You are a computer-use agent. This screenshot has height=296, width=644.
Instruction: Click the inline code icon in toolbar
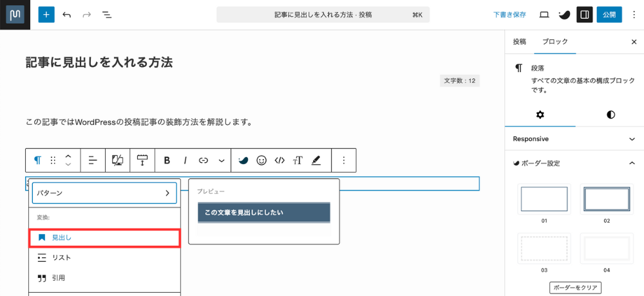[x=279, y=160]
